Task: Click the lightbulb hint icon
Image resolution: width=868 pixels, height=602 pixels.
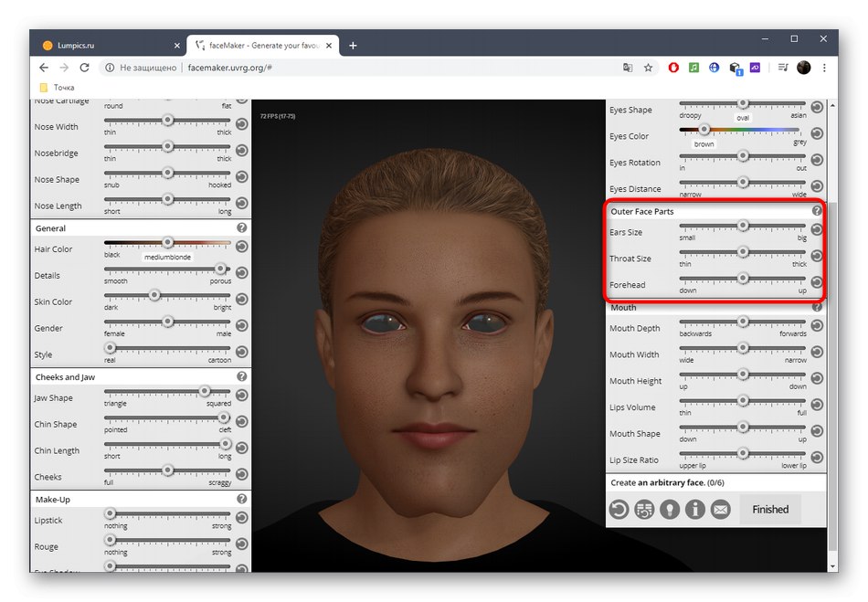Action: 670,510
